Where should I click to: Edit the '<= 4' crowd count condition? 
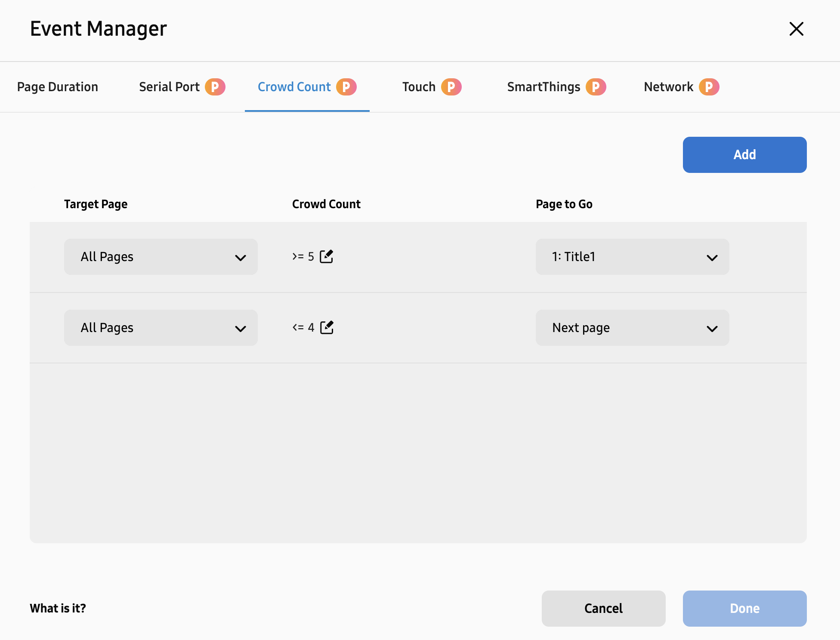[327, 327]
